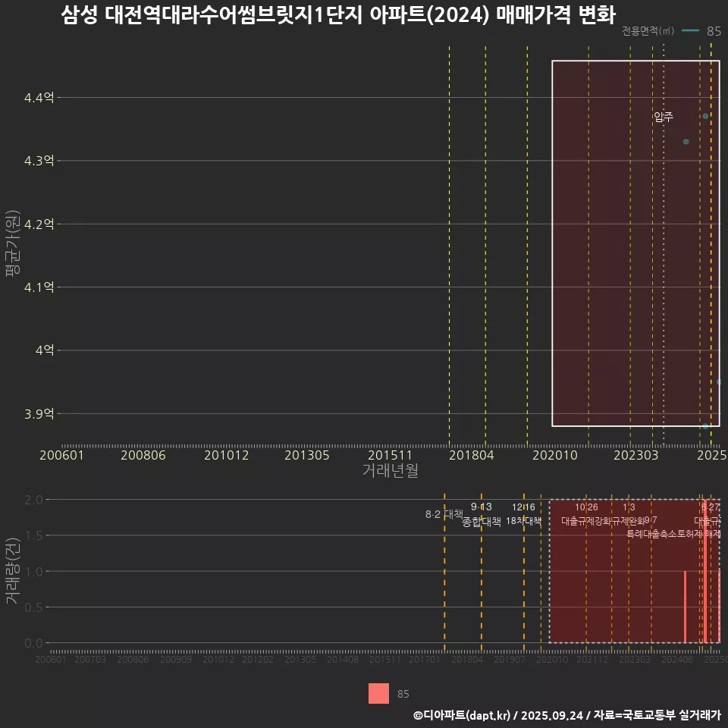Select the 8·2 대책 policy marker line

(446, 514)
